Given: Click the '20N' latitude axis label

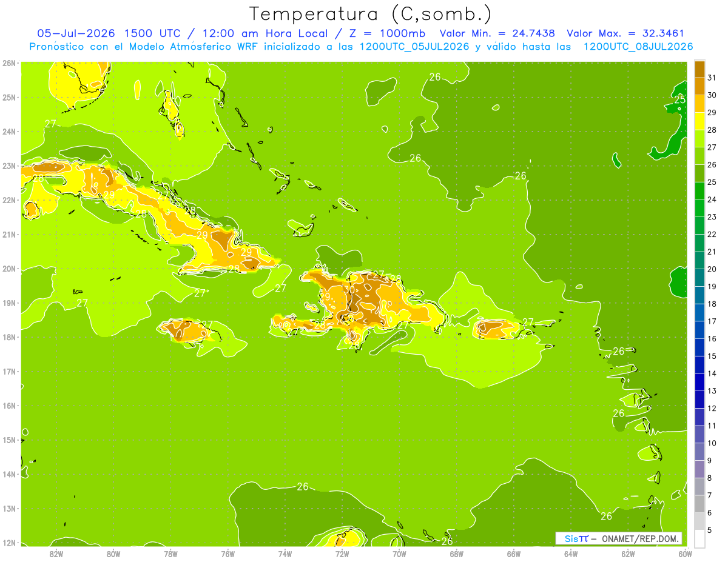Looking at the screenshot, I should (x=9, y=269).
